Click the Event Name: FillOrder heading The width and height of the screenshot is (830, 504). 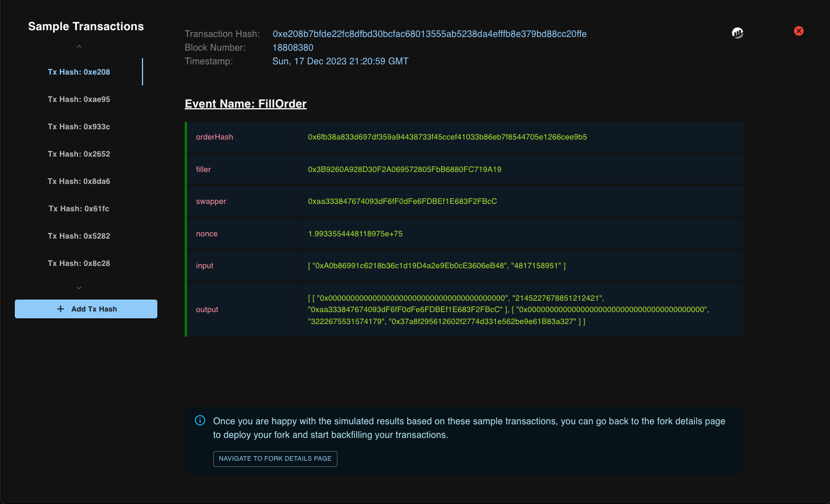(246, 104)
